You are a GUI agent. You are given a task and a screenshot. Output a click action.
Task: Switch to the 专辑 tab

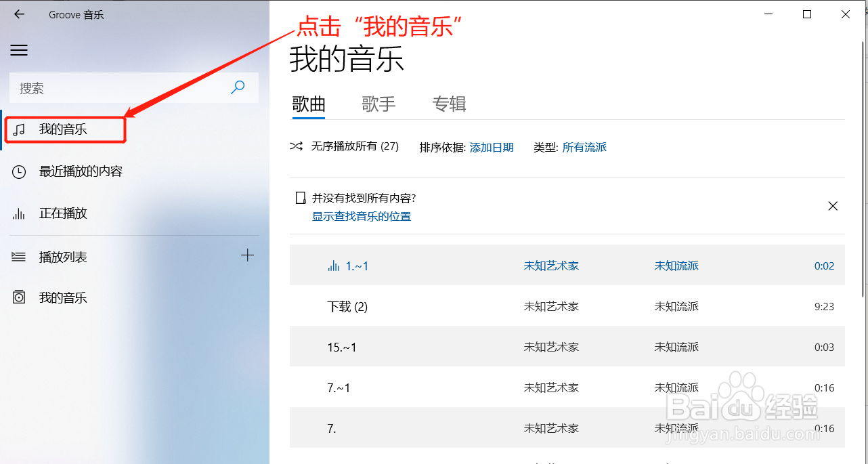click(x=448, y=104)
